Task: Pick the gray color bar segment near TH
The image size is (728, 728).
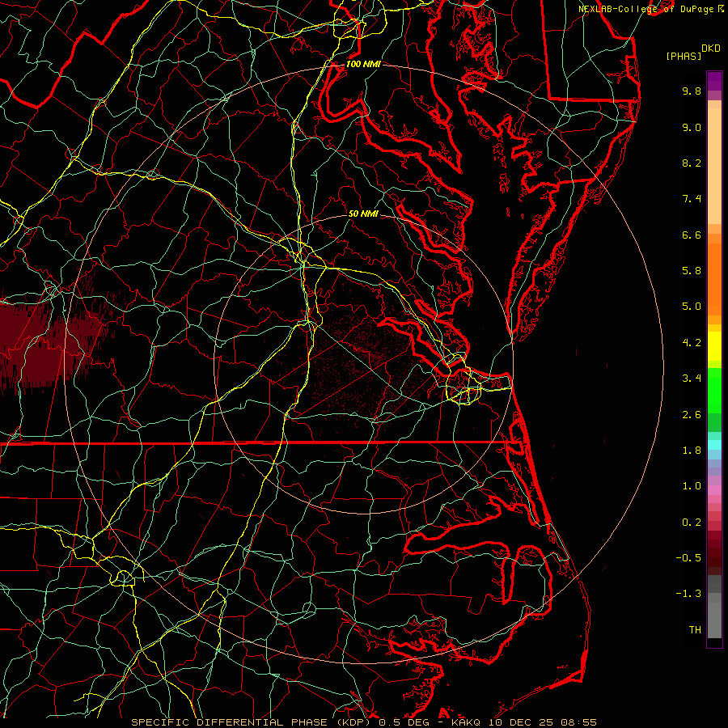Action: (x=714, y=620)
